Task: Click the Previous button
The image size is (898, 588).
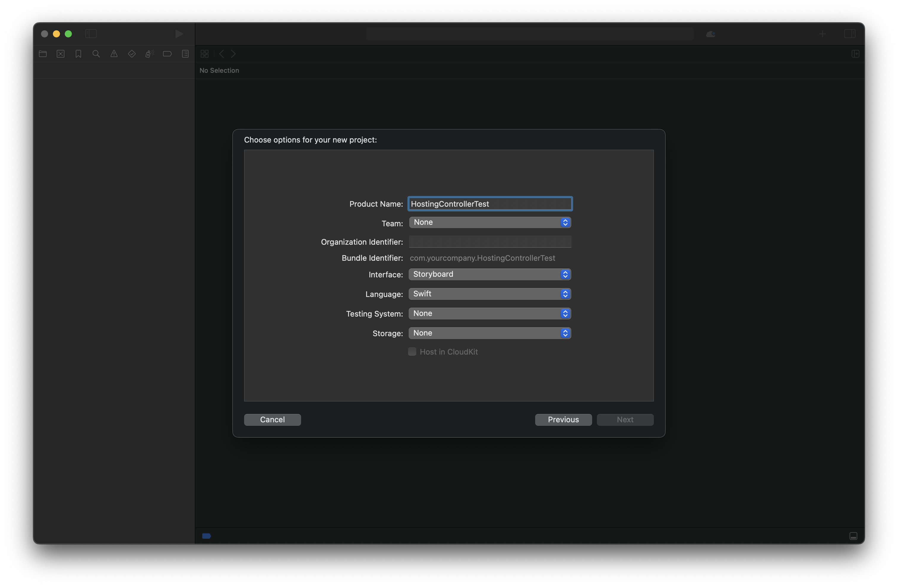Action: (x=563, y=420)
